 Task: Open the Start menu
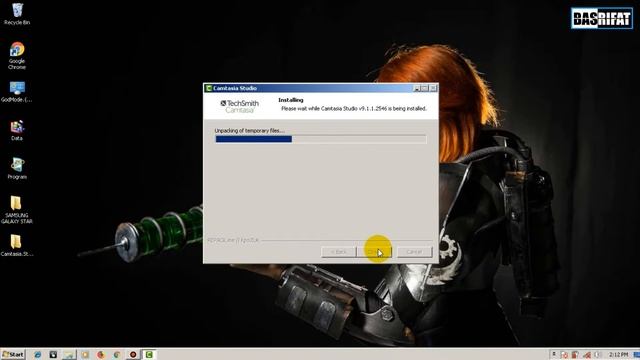pos(13,354)
